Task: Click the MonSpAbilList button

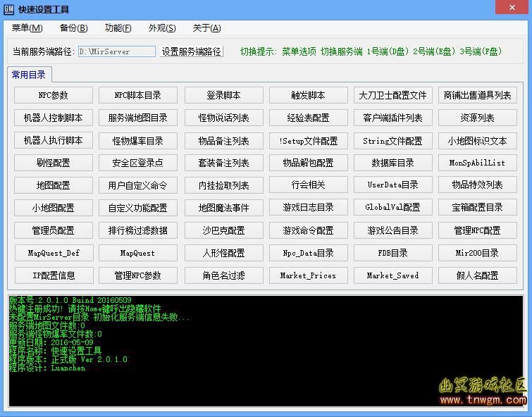Action: click(477, 163)
